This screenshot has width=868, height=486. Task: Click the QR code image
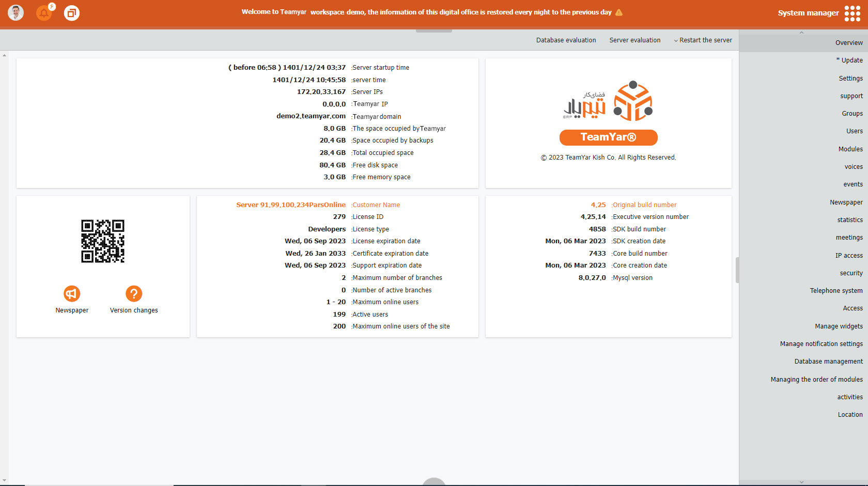[103, 241]
